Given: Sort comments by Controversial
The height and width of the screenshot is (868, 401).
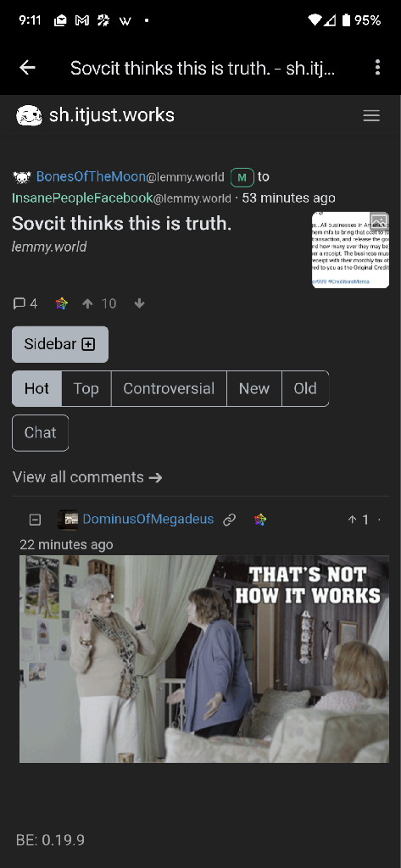Looking at the screenshot, I should click(x=169, y=388).
